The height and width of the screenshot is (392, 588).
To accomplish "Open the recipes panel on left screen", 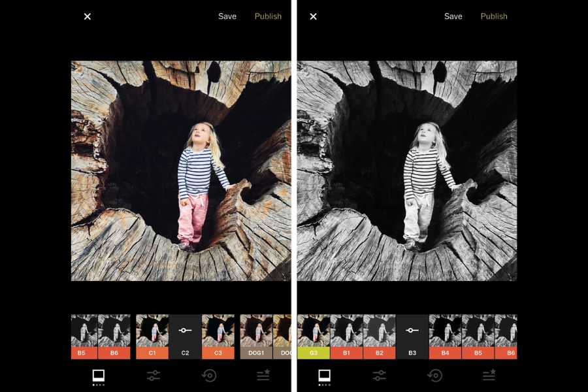I will (263, 376).
